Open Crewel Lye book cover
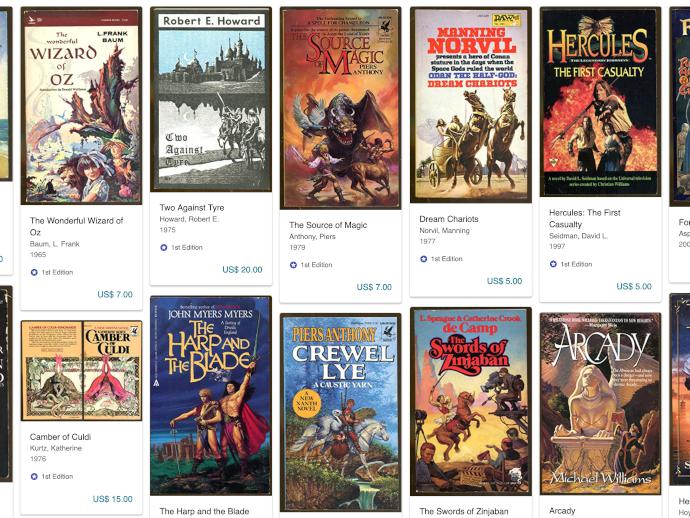 point(341,412)
